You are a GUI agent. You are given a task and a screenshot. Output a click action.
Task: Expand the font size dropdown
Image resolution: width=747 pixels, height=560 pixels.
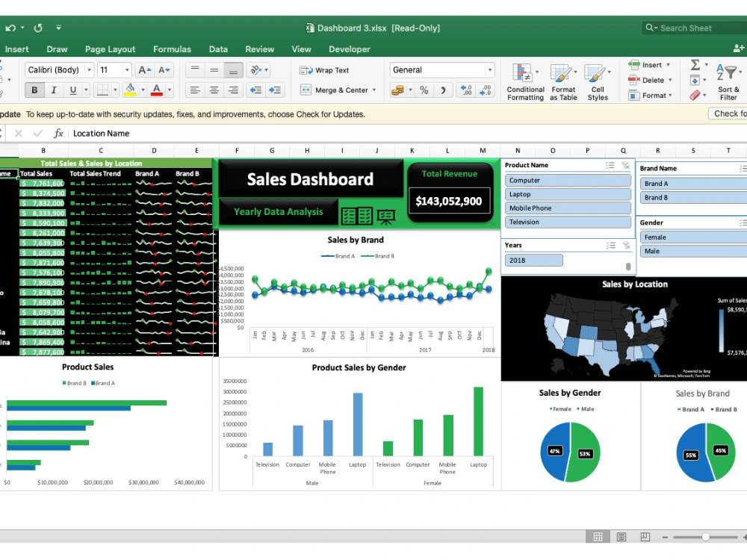coord(125,69)
